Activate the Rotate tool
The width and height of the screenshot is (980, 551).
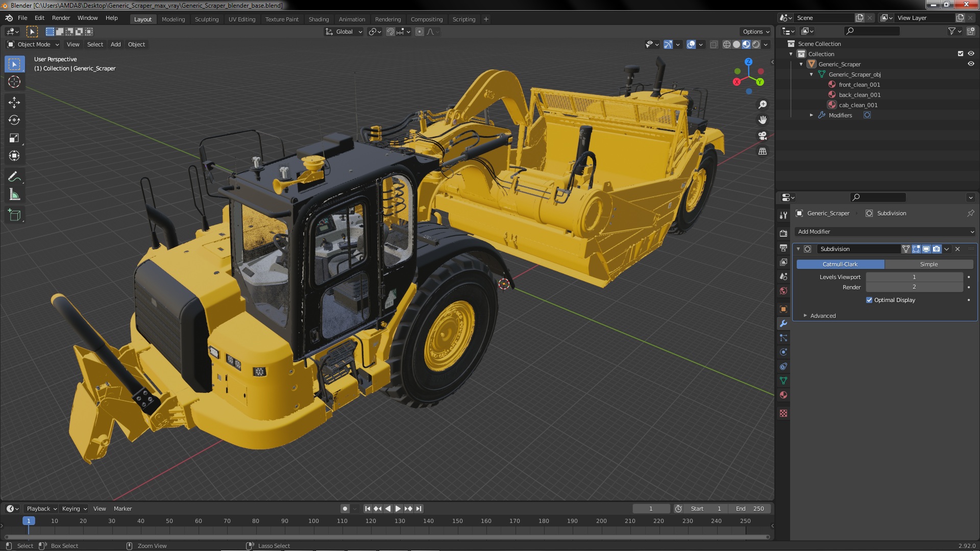pyautogui.click(x=14, y=120)
